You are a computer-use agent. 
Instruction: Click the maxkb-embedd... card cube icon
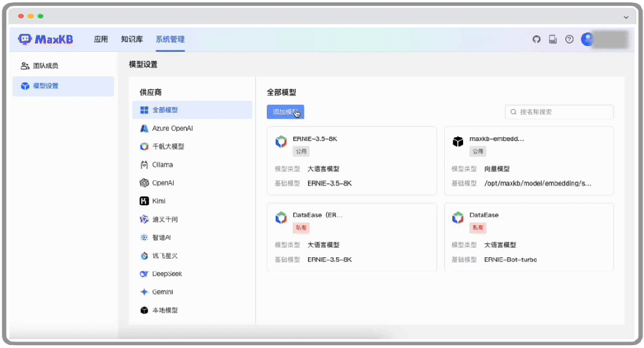pos(458,141)
